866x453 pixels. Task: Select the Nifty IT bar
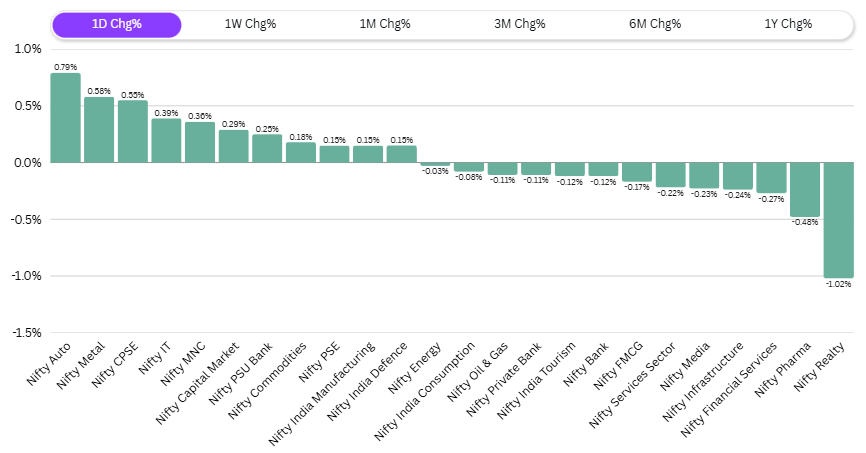(x=166, y=141)
